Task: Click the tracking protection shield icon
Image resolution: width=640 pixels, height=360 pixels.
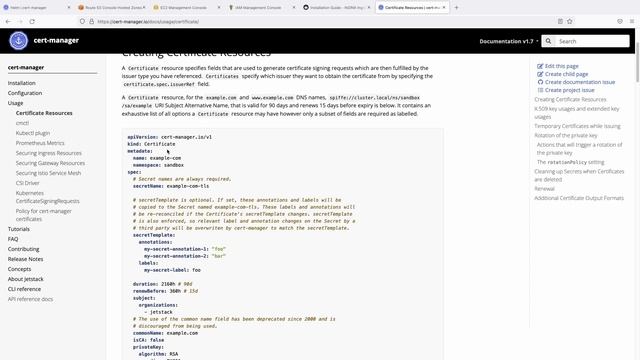Action: point(82,21)
